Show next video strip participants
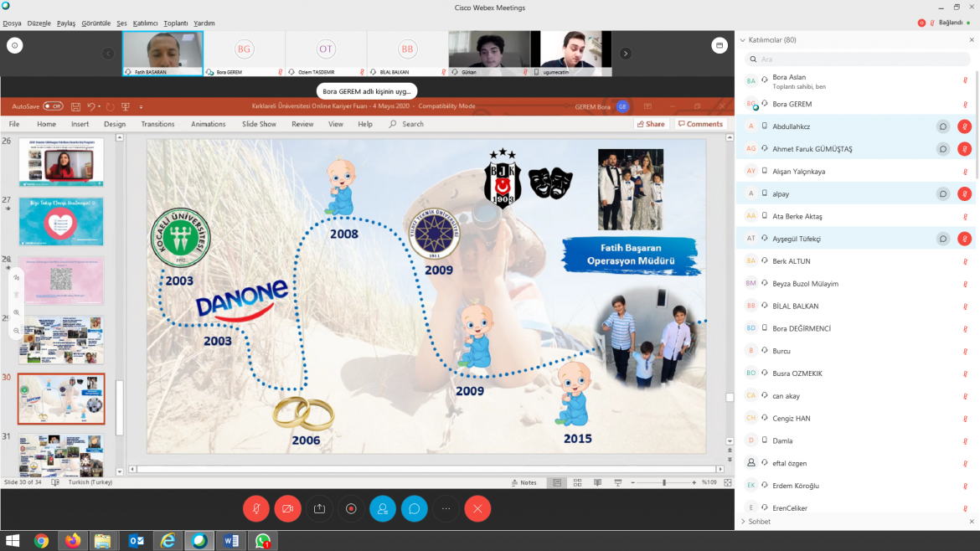The image size is (980, 551). coord(625,53)
